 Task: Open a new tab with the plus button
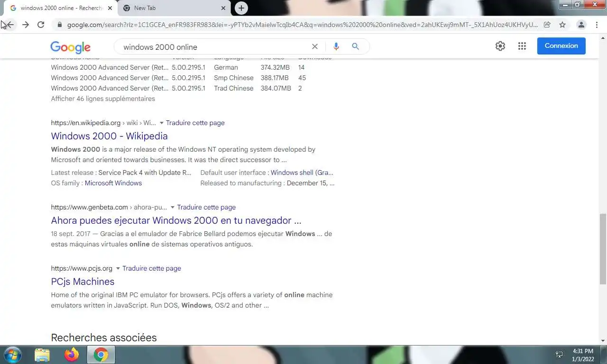pos(241,8)
